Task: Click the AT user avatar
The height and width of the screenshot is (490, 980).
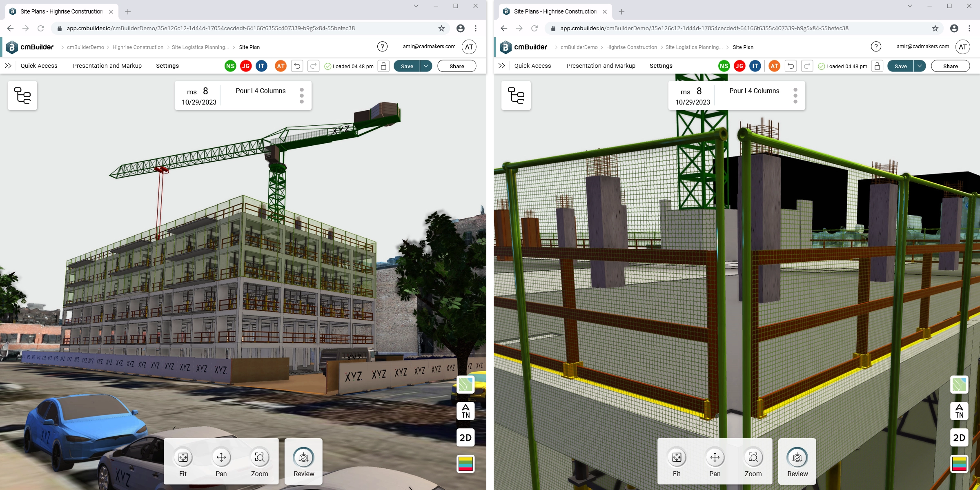Action: point(469,47)
